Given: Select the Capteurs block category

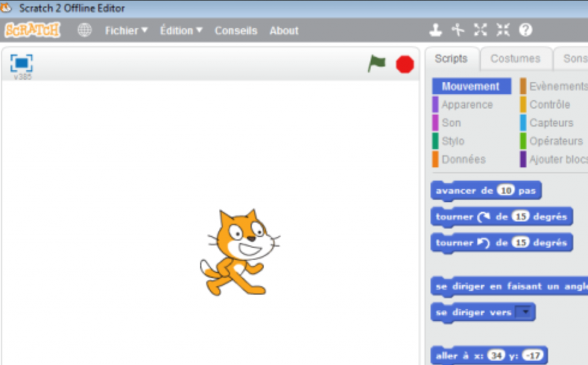Looking at the screenshot, I should pyautogui.click(x=551, y=123).
